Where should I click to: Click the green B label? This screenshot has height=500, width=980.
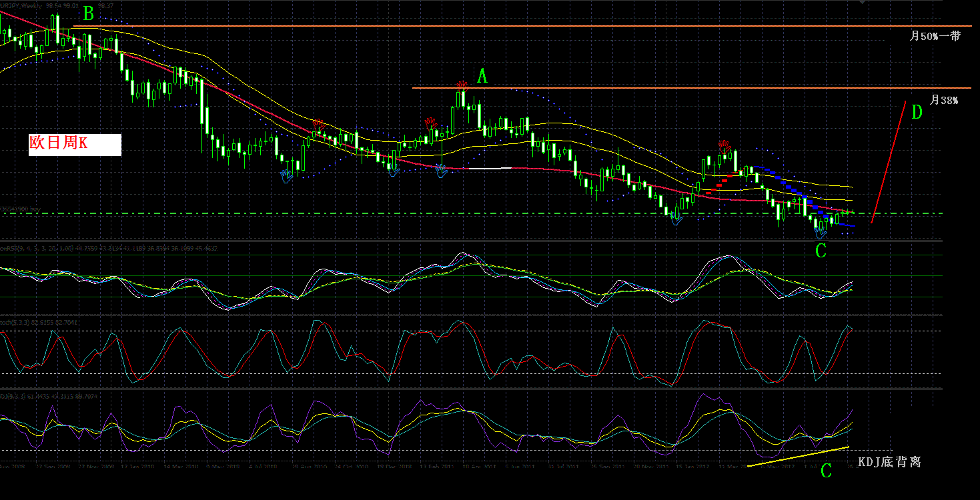tap(87, 13)
